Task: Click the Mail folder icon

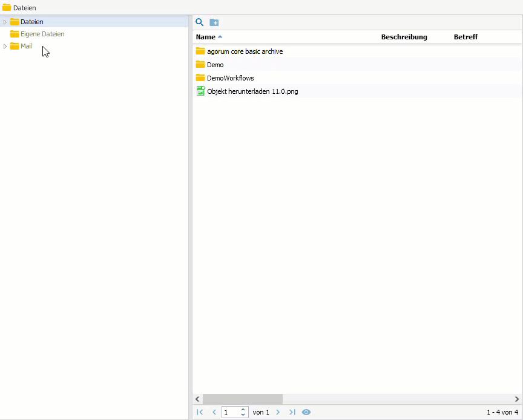Action: [15, 46]
